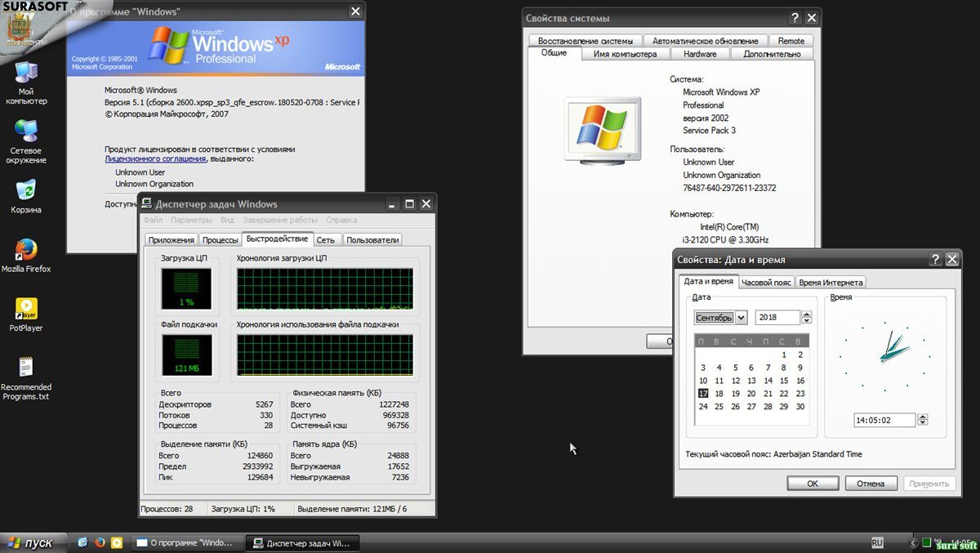Viewport: 980px width, 553px height.
Task: Click Отмена in Дата и время dialog
Action: click(x=871, y=484)
